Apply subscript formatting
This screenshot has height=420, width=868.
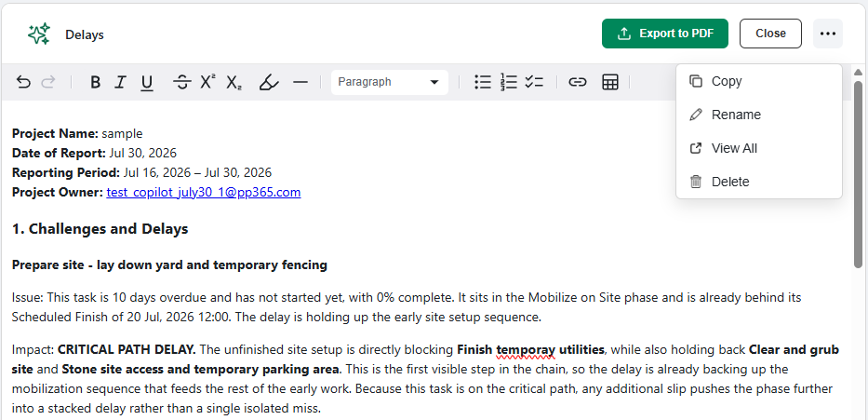pyautogui.click(x=234, y=83)
